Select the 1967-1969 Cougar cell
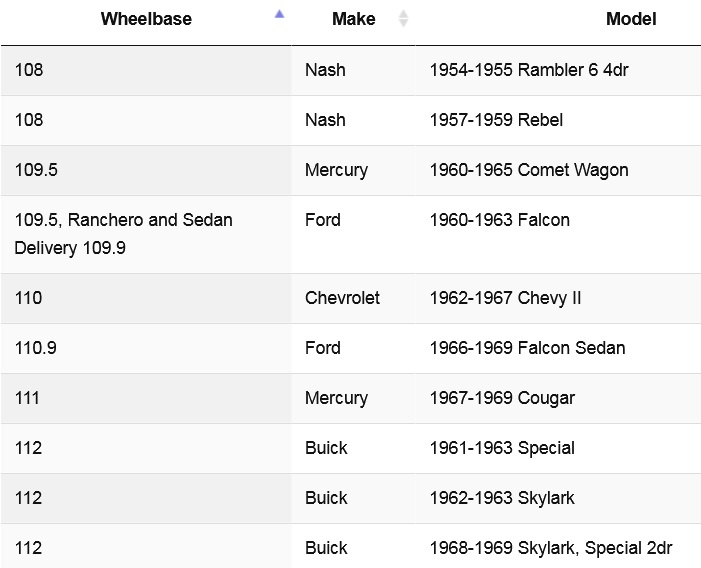The height and width of the screenshot is (568, 701). [x=558, y=398]
